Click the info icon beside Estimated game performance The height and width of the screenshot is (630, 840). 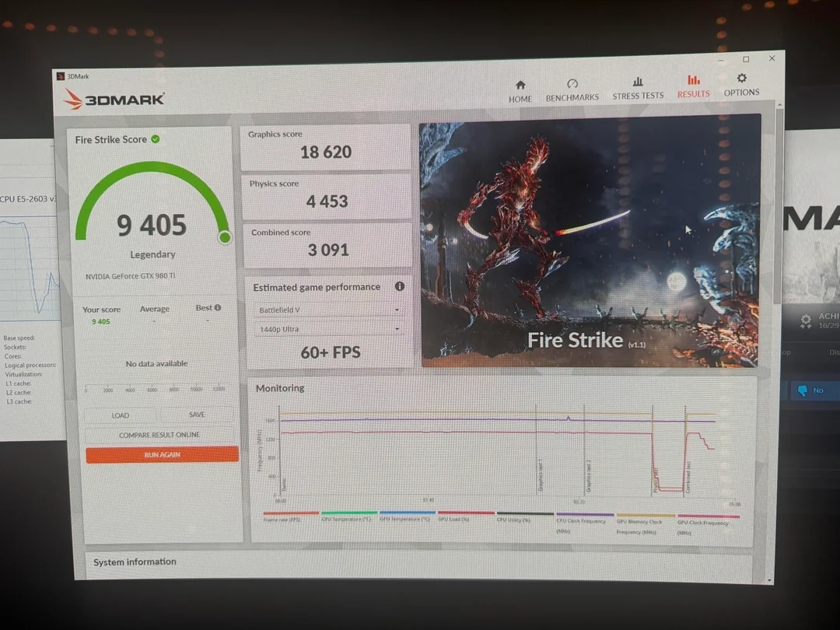coord(400,286)
